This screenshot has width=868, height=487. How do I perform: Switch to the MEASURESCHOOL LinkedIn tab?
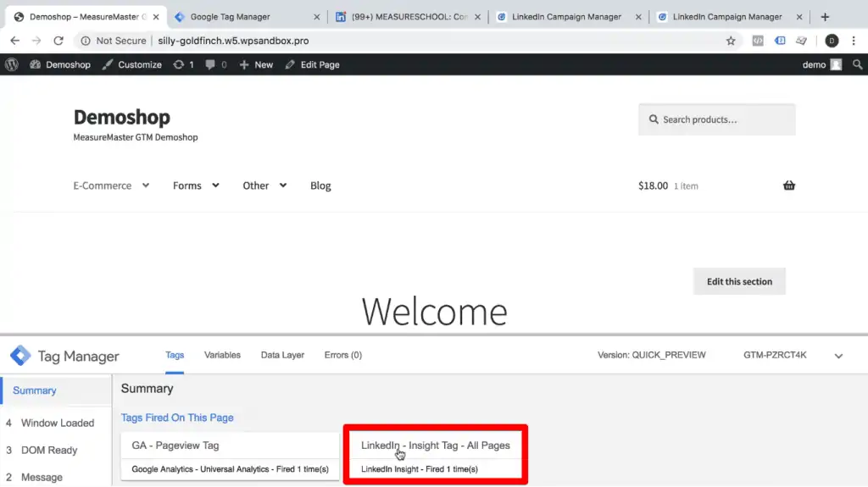click(407, 17)
